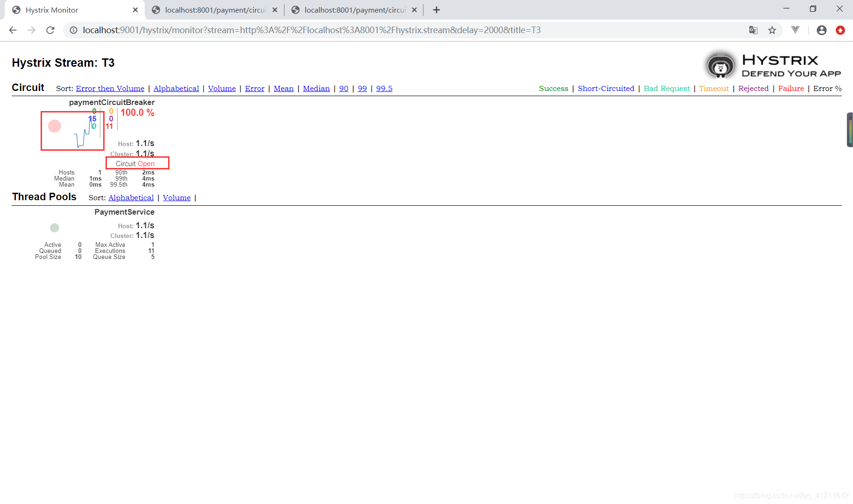
Task: Sort thread pools Alphabetical
Action: coord(131,198)
